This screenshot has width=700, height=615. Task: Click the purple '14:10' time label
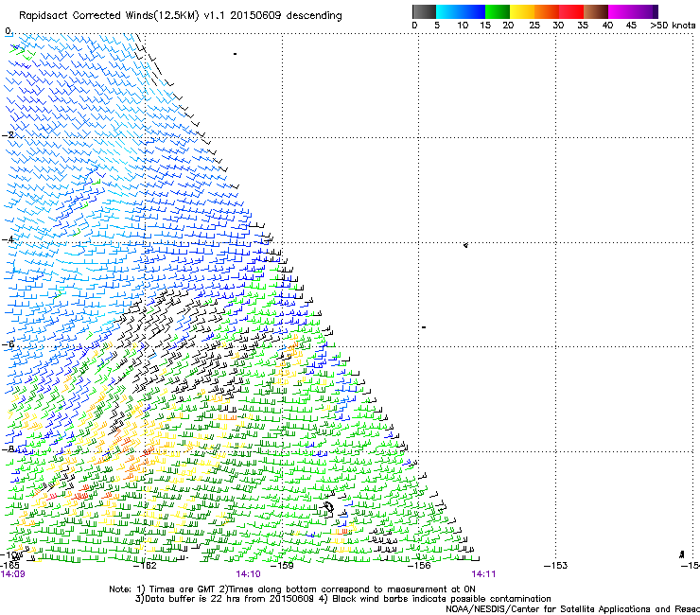[248, 574]
